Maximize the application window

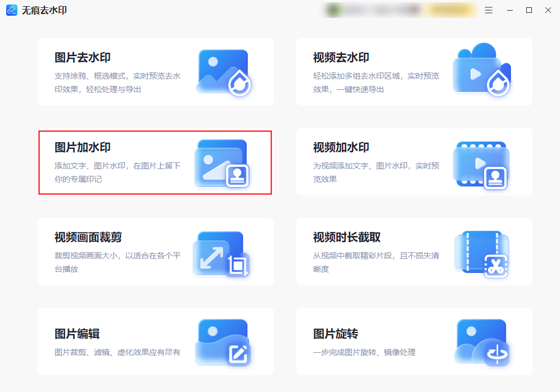(x=529, y=10)
